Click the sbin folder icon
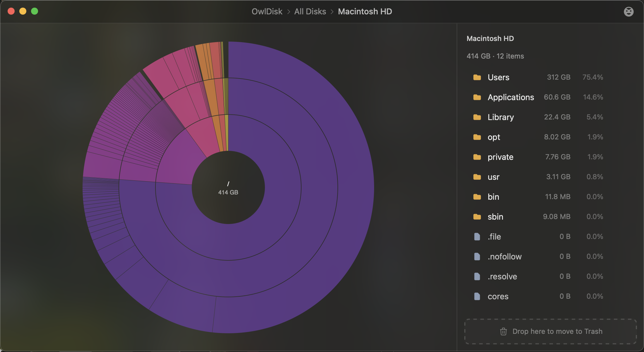The width and height of the screenshot is (644, 352). click(x=477, y=217)
